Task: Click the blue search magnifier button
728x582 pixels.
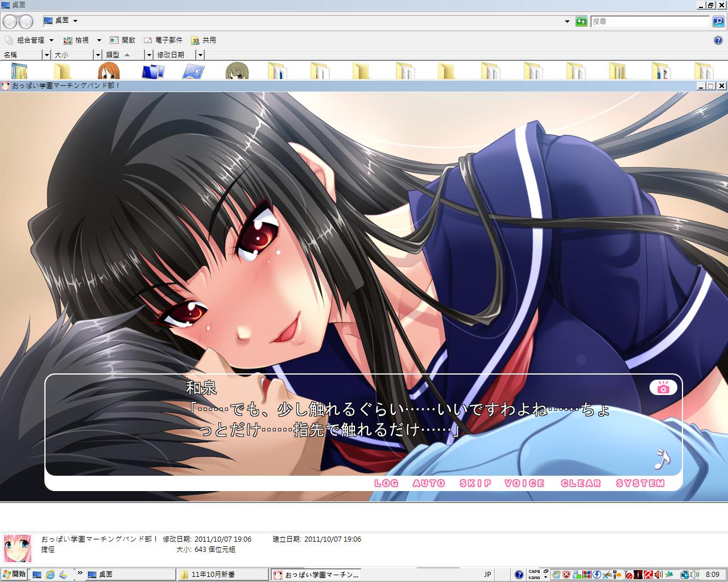Action: click(x=718, y=22)
